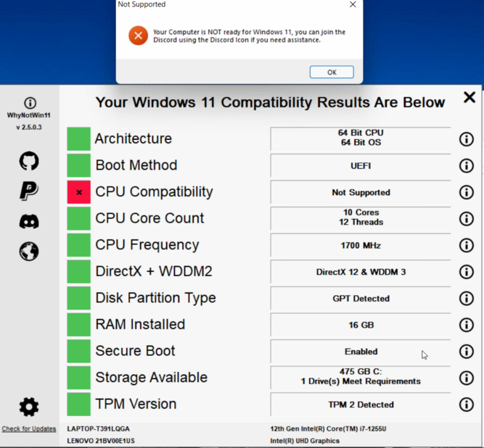The height and width of the screenshot is (448, 484).
Task: Open the WhyNotWin11 about info icon
Action: [x=30, y=103]
